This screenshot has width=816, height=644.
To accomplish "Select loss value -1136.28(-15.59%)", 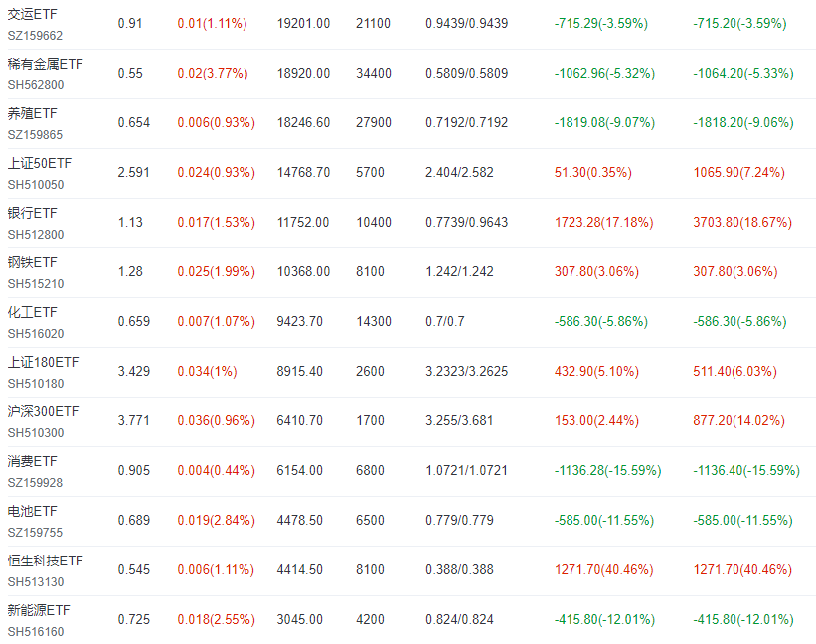I will click(x=608, y=470).
